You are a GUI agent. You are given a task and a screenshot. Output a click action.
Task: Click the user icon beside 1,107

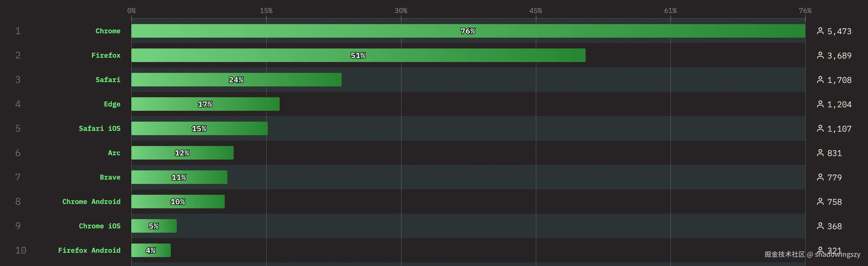(x=820, y=128)
